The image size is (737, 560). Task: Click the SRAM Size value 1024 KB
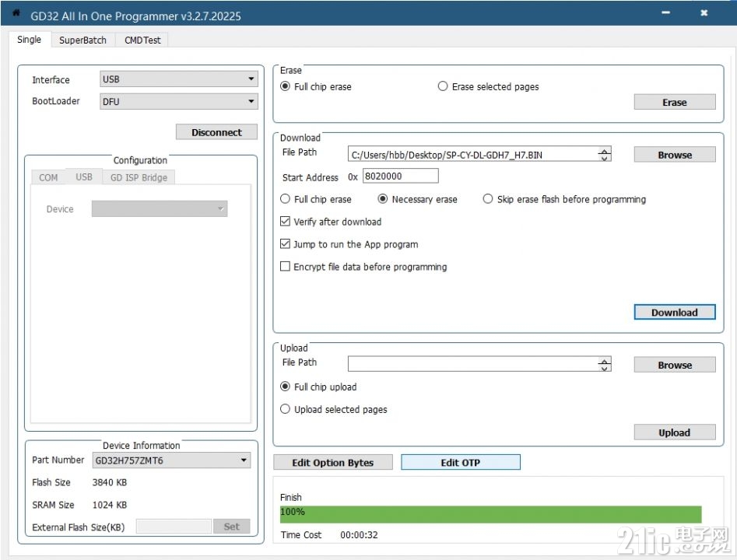click(x=110, y=505)
